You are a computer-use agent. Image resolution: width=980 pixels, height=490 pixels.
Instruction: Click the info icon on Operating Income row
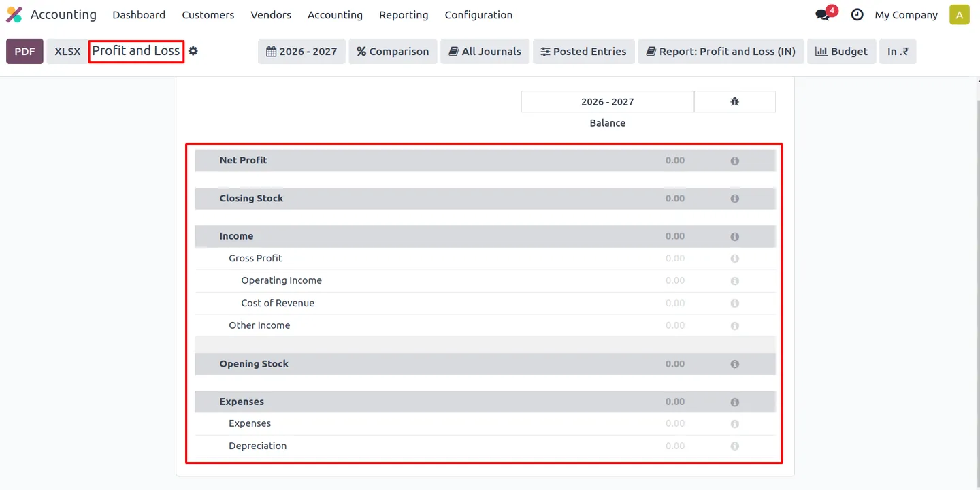[735, 281]
